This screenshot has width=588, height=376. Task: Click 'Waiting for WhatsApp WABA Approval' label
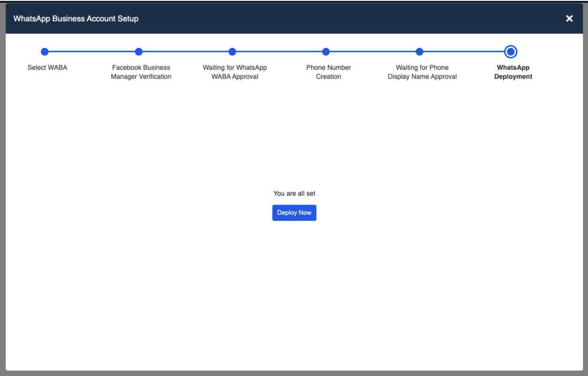(235, 72)
